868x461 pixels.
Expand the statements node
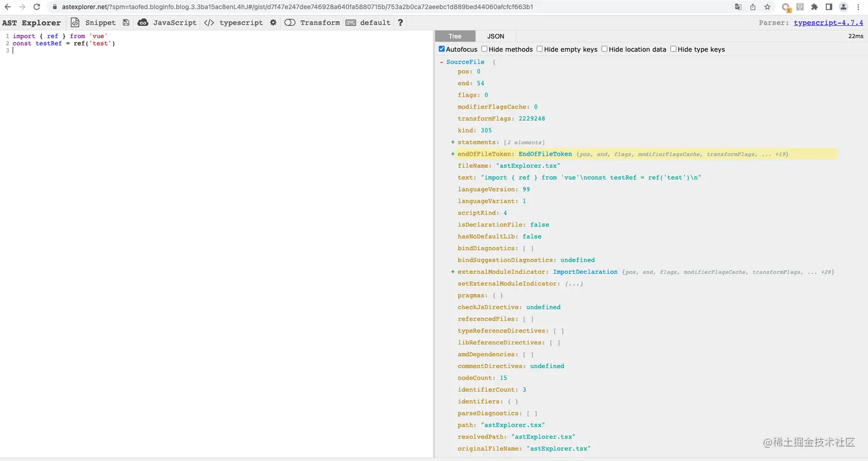click(x=453, y=142)
